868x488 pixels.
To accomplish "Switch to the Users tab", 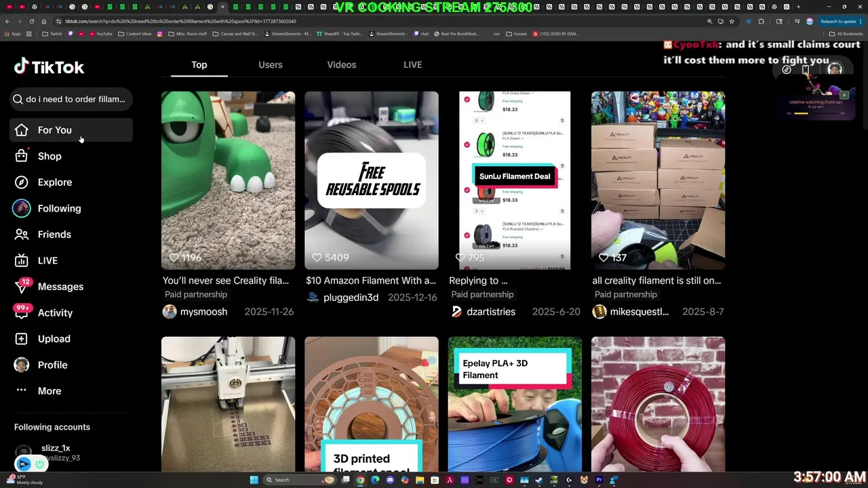I will (270, 65).
